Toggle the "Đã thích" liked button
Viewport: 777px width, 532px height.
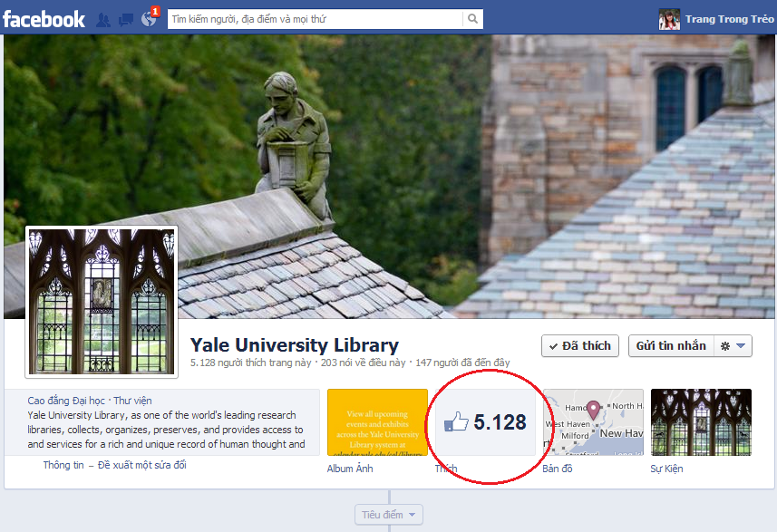pyautogui.click(x=579, y=346)
